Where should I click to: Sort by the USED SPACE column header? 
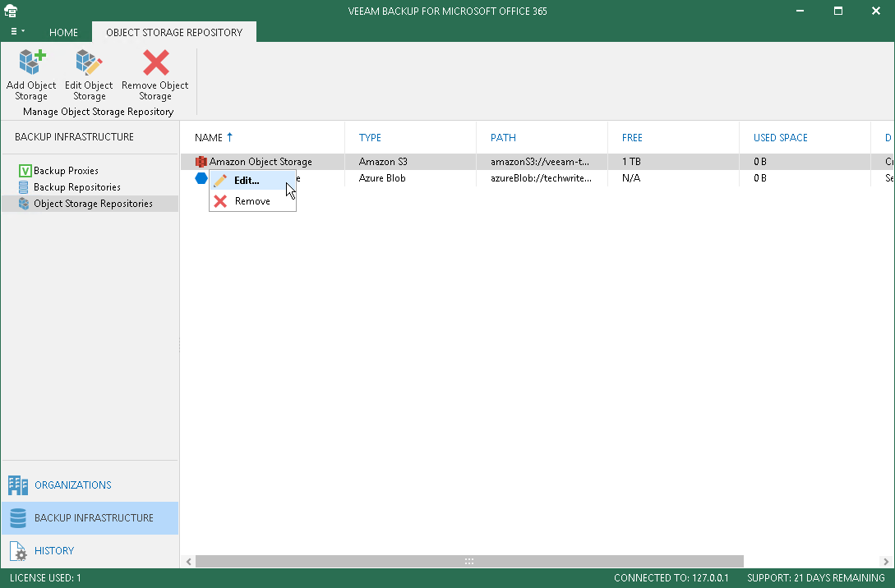click(780, 137)
